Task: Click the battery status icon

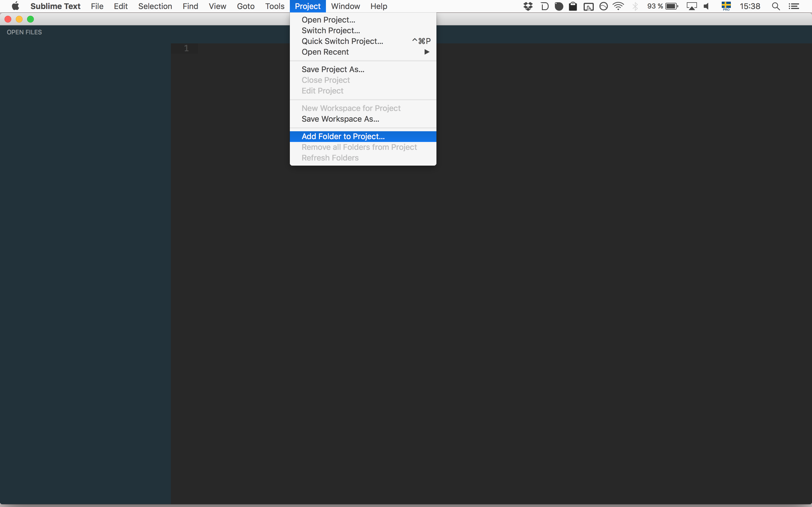Action: (x=672, y=6)
